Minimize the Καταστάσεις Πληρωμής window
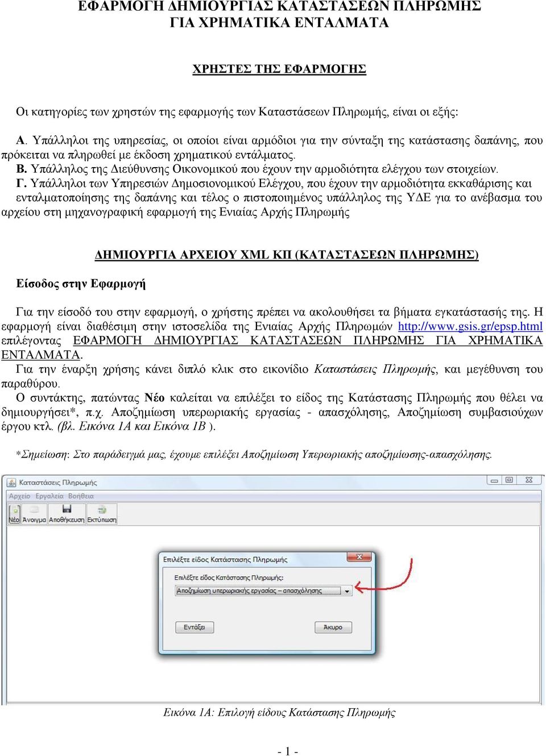 (494, 480)
